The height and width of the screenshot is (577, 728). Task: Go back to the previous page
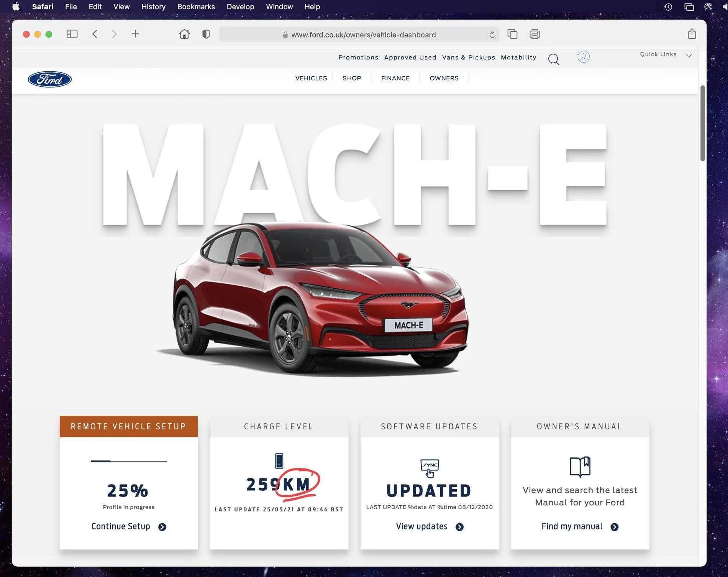pyautogui.click(x=95, y=34)
